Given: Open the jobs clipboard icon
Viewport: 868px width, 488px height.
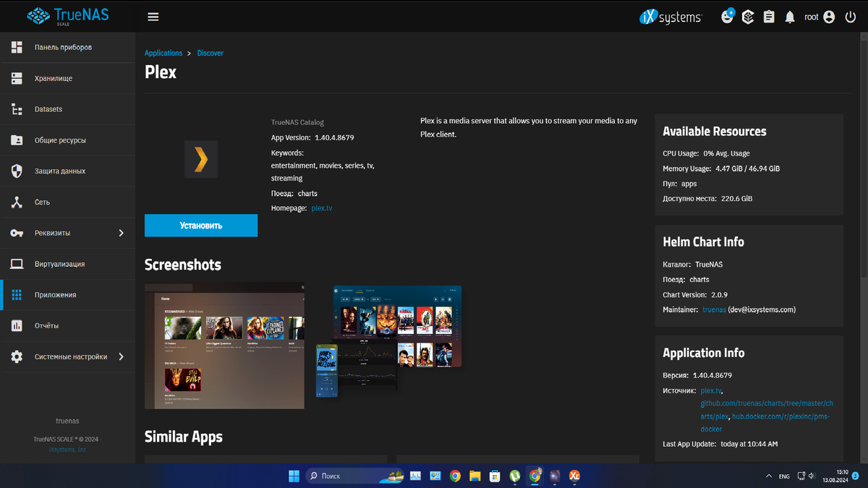Looking at the screenshot, I should (769, 17).
